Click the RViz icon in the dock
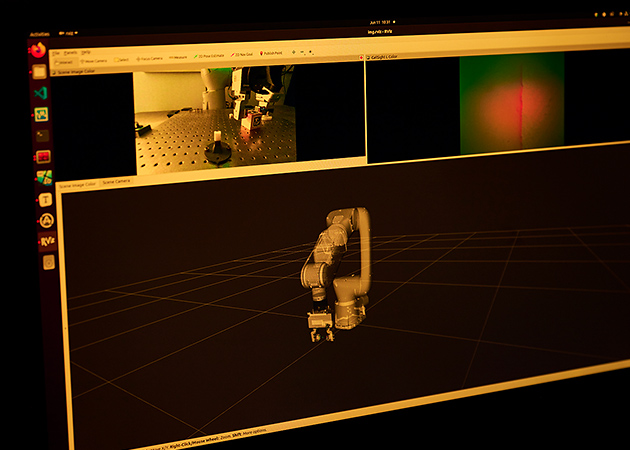 47,241
